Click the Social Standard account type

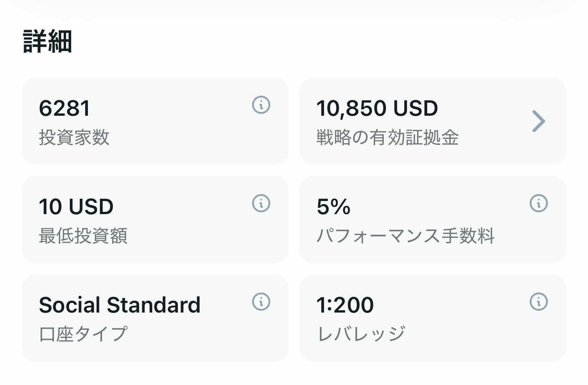pos(119,305)
